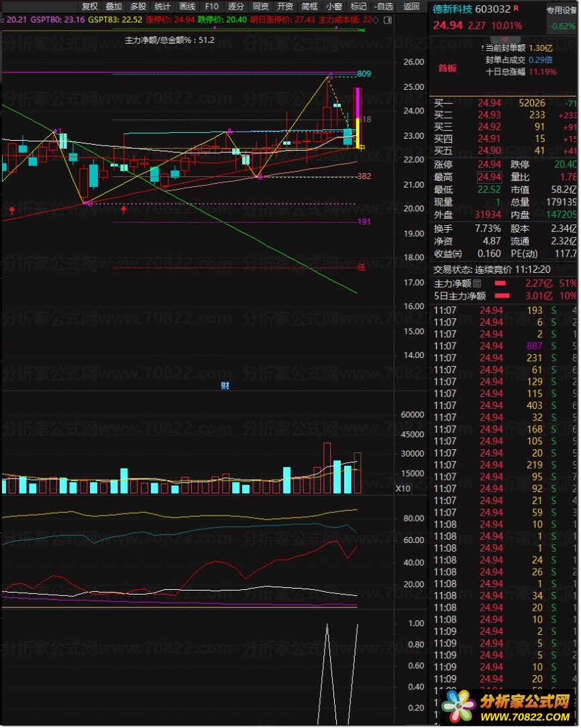Open the 专用设备 sector link
The width and height of the screenshot is (581, 728).
pyautogui.click(x=562, y=10)
